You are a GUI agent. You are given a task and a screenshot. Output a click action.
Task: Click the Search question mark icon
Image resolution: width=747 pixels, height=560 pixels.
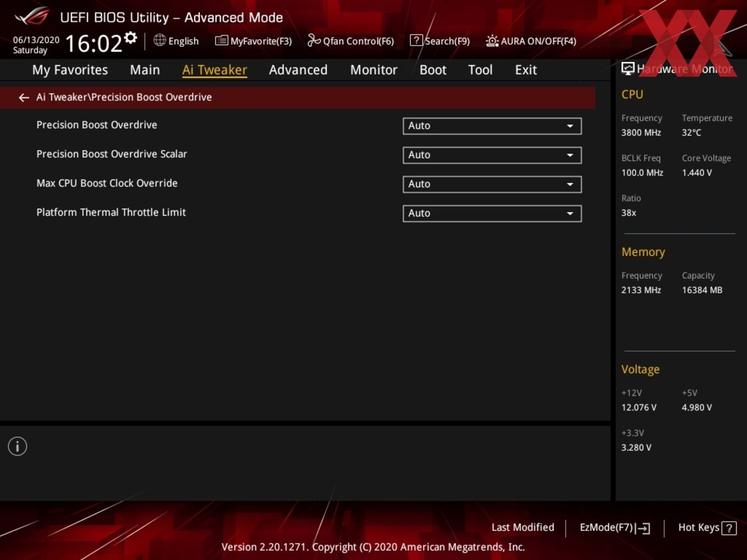click(416, 40)
